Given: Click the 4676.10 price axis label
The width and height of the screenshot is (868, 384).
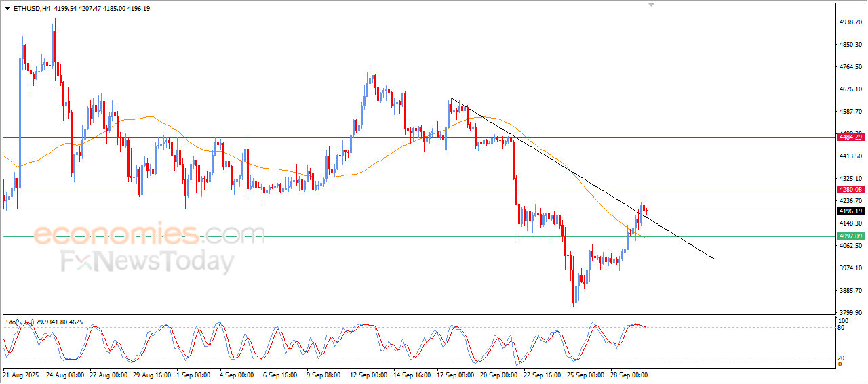Looking at the screenshot, I should (x=852, y=89).
